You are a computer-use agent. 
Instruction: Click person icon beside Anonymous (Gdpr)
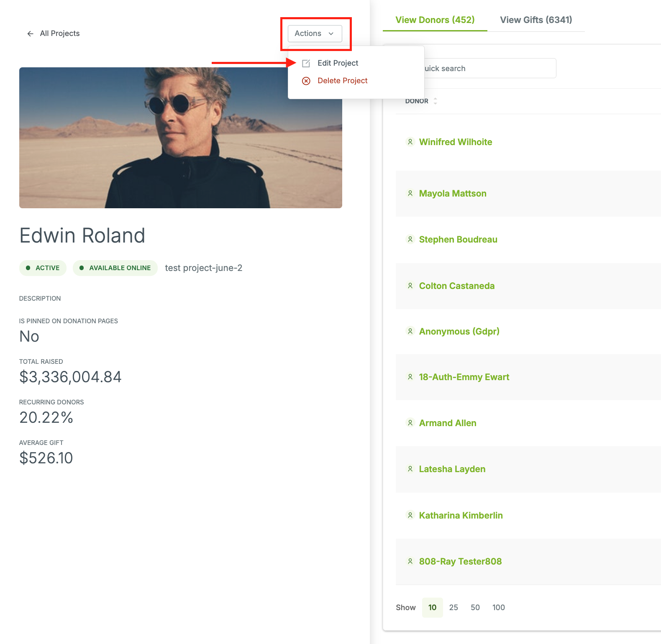pos(410,332)
